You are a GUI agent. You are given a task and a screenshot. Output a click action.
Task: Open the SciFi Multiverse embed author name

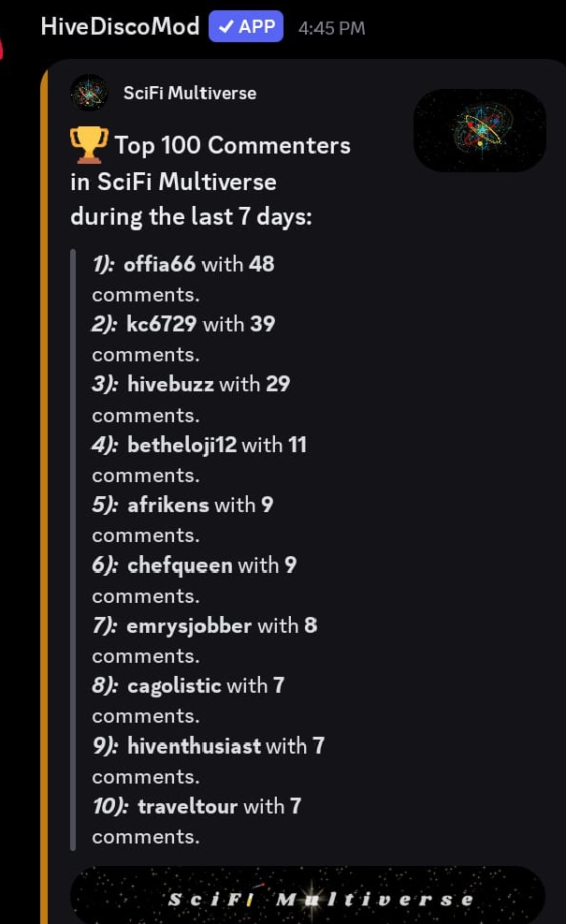click(x=190, y=93)
